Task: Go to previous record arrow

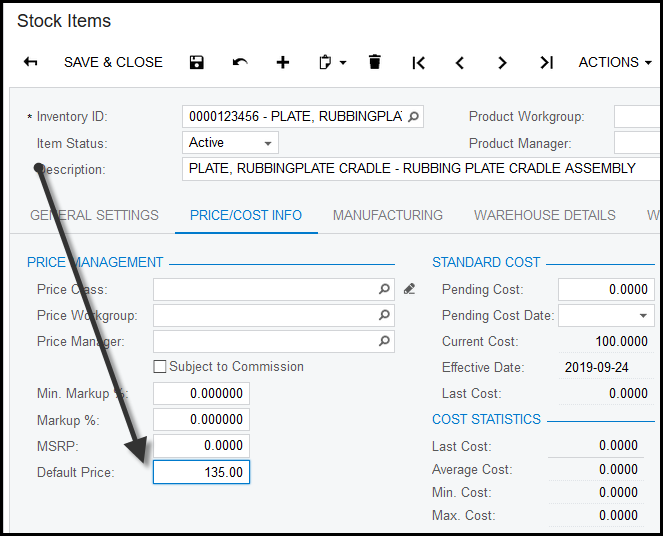Action: 460,62
